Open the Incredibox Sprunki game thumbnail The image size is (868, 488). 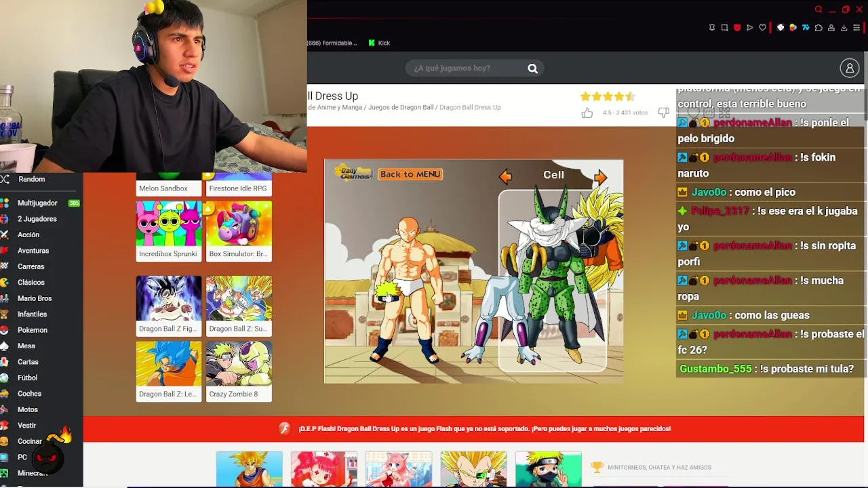click(169, 231)
